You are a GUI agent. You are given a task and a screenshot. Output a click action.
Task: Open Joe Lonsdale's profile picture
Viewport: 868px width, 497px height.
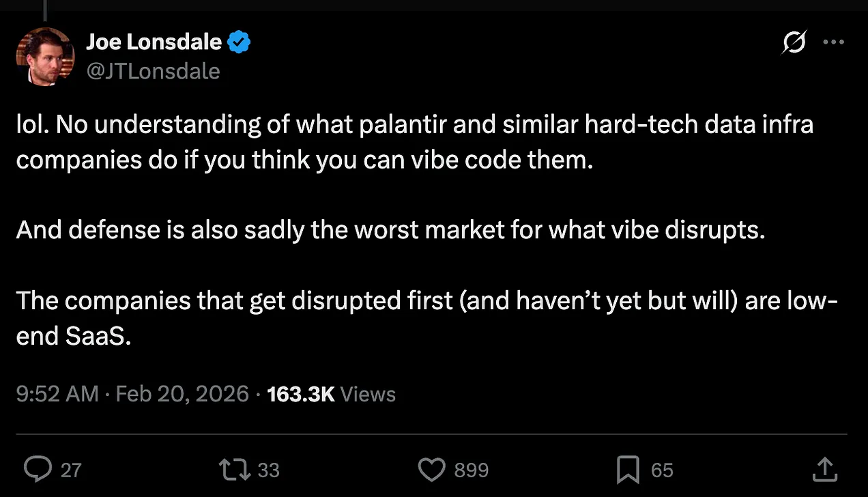pyautogui.click(x=44, y=56)
